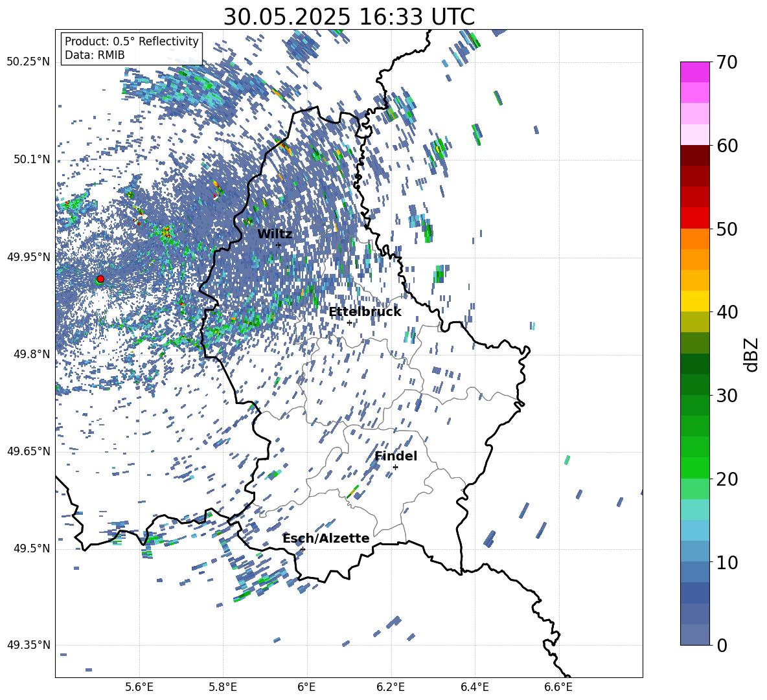The width and height of the screenshot is (767, 700).
Task: Click the Wiltz city label
Action: (x=275, y=234)
